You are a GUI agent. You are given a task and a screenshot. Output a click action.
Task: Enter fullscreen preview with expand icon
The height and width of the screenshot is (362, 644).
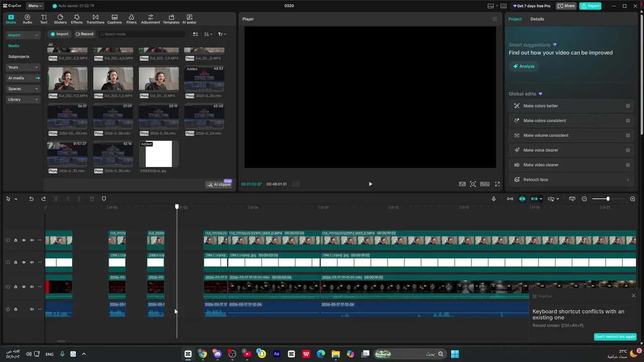(x=497, y=184)
